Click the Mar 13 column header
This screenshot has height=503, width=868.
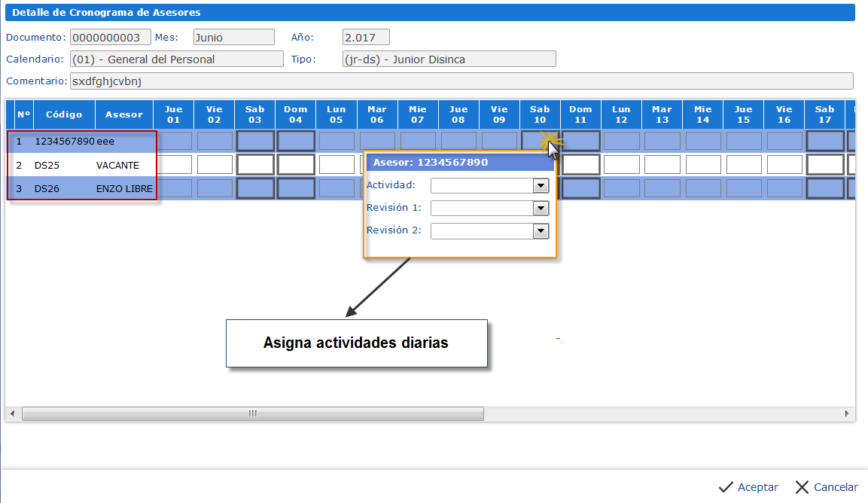(662, 114)
